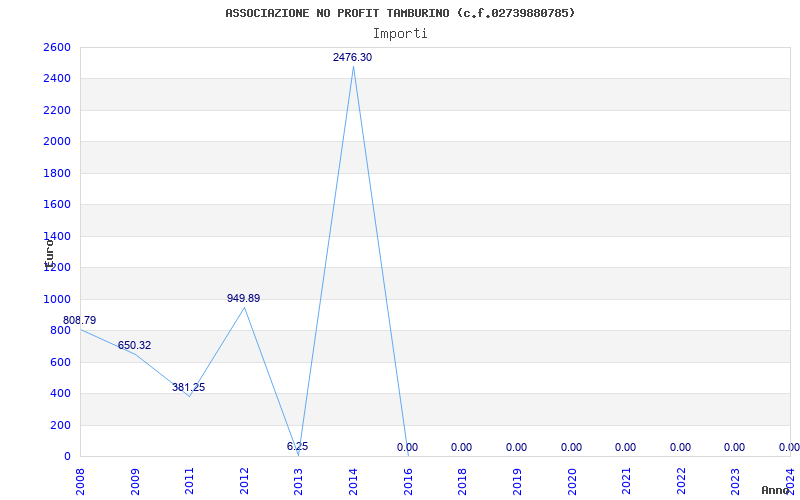Click the x-axis year 2021
The height and width of the screenshot is (500, 800).
point(627,481)
